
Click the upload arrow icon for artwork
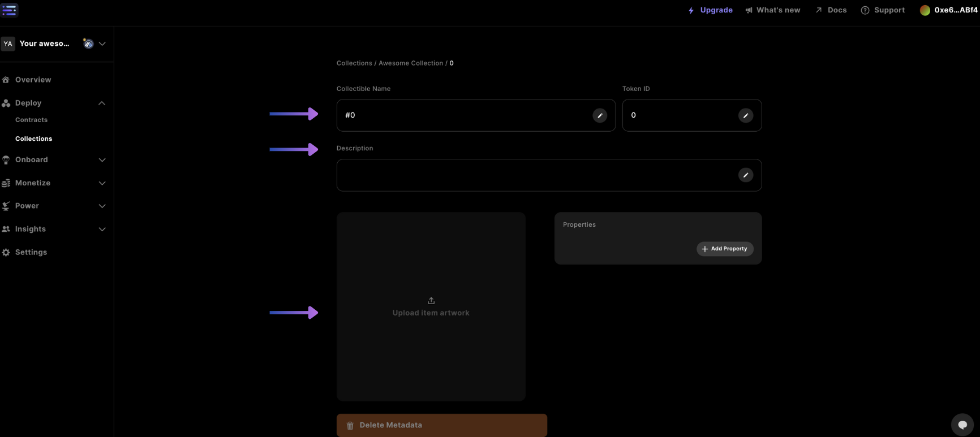[431, 301]
